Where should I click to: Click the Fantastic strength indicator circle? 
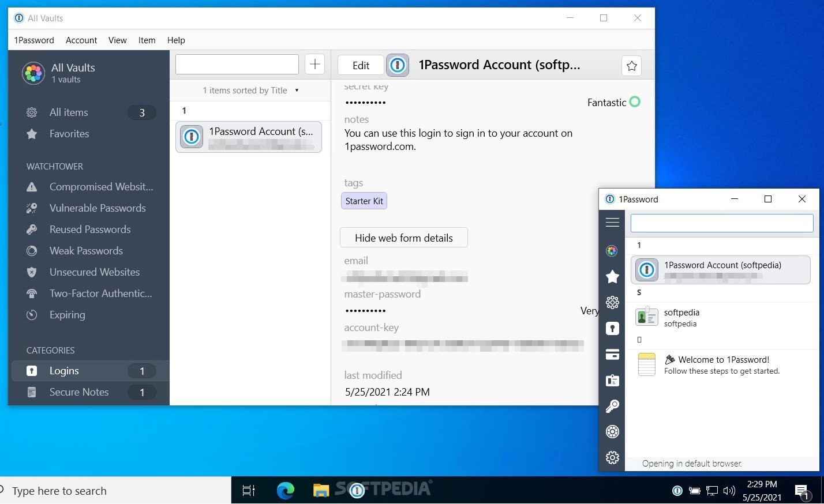635,102
